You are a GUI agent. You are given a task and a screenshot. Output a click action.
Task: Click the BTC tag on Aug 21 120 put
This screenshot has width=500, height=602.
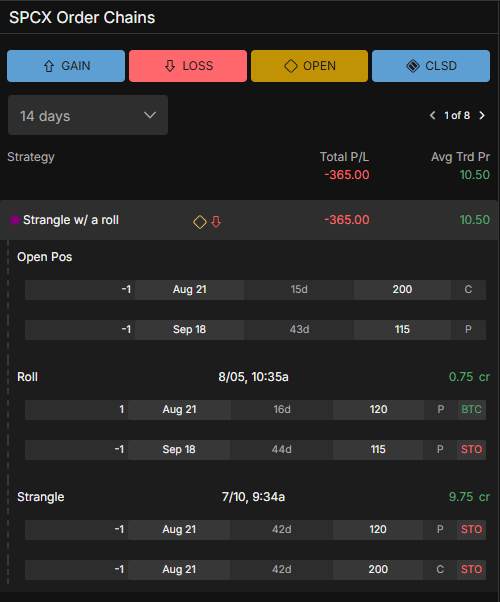pyautogui.click(x=472, y=409)
